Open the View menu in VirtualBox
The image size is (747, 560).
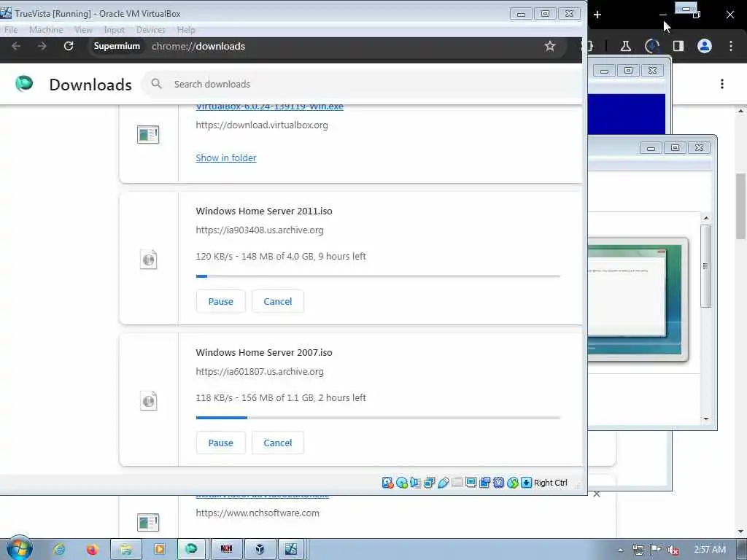[83, 29]
